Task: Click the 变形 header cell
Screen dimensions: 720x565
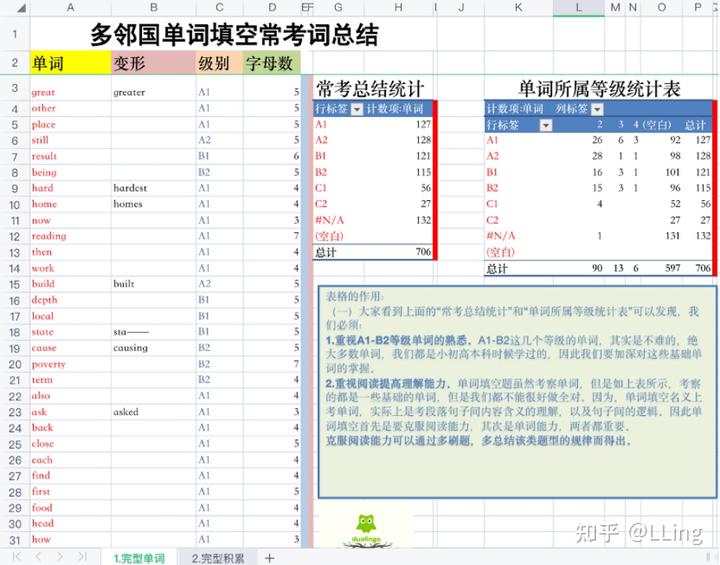Action: pyautogui.click(x=153, y=62)
